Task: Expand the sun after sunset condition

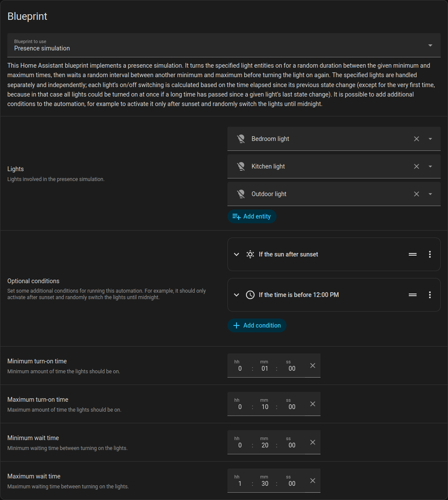Action: (236, 254)
